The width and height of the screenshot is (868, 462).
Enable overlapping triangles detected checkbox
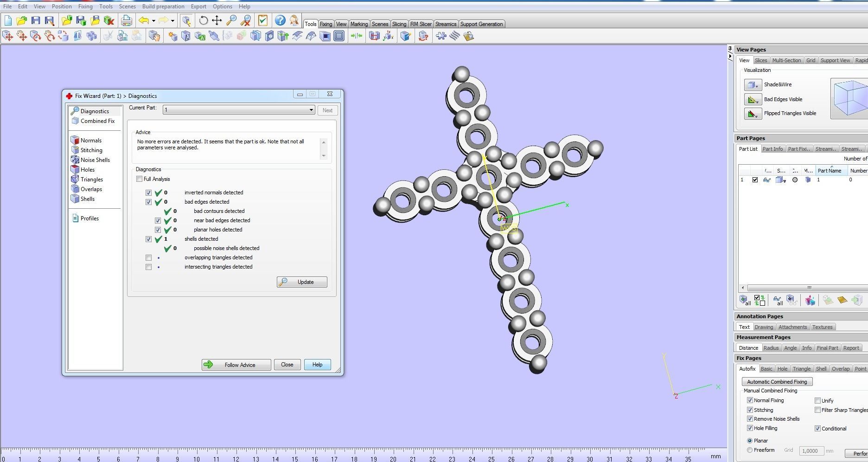click(x=148, y=257)
